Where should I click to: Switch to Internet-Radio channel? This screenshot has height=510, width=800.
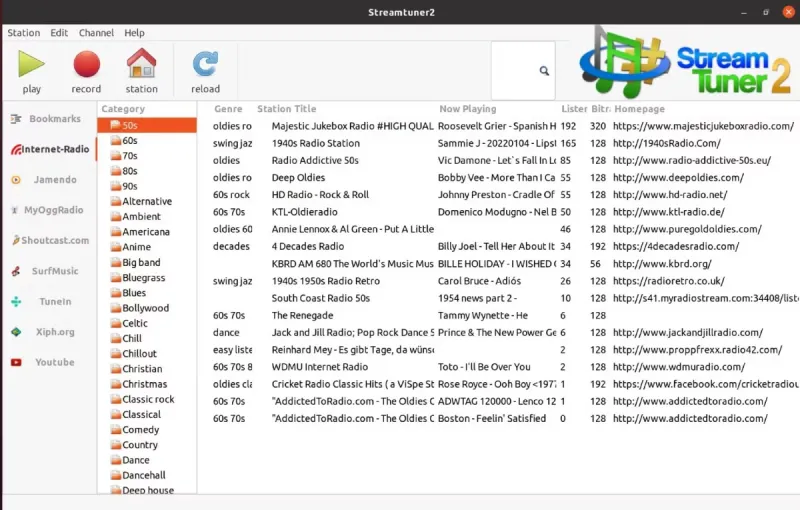click(50, 149)
